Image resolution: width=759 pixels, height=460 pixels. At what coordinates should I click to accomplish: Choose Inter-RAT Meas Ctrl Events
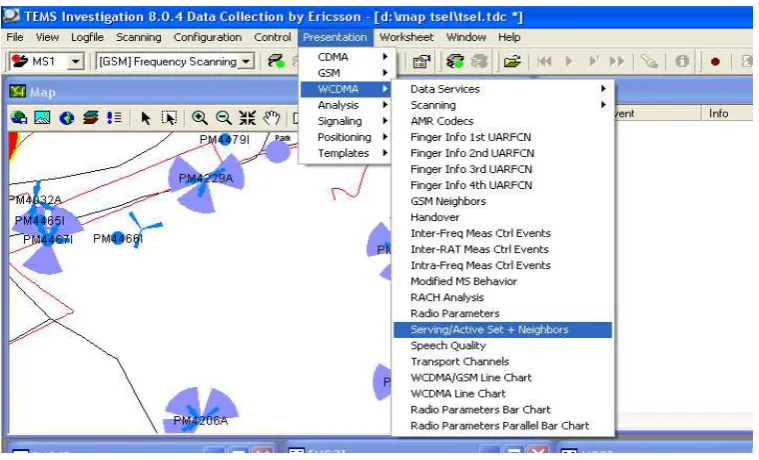click(x=502, y=249)
